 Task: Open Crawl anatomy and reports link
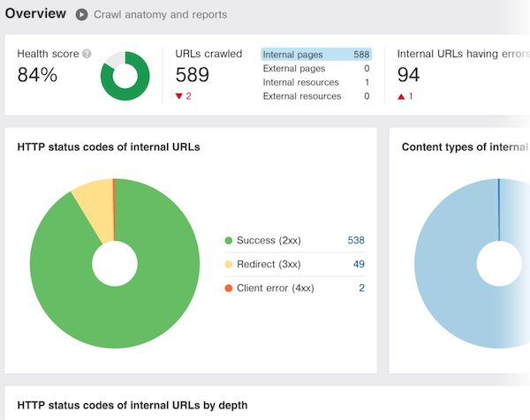pyautogui.click(x=160, y=15)
